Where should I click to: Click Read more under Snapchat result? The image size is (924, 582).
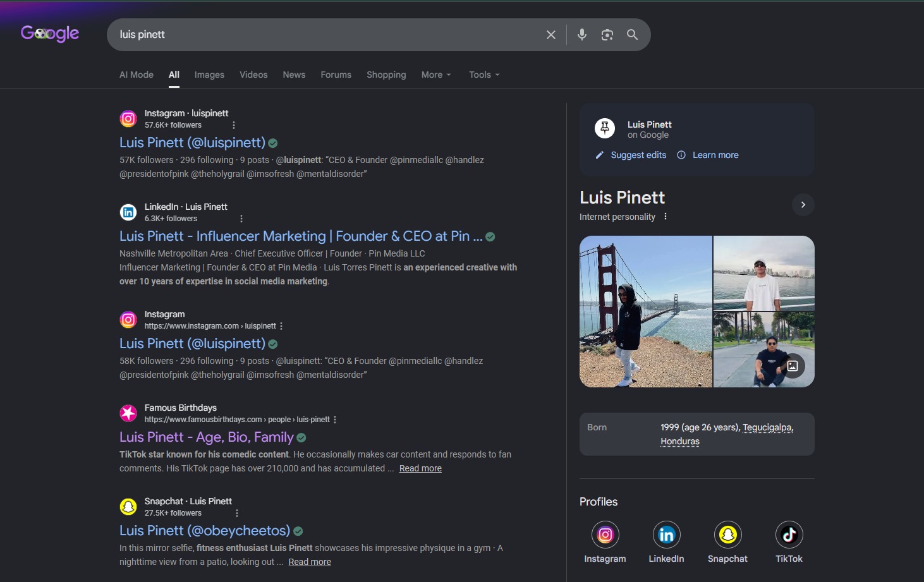pyautogui.click(x=310, y=562)
